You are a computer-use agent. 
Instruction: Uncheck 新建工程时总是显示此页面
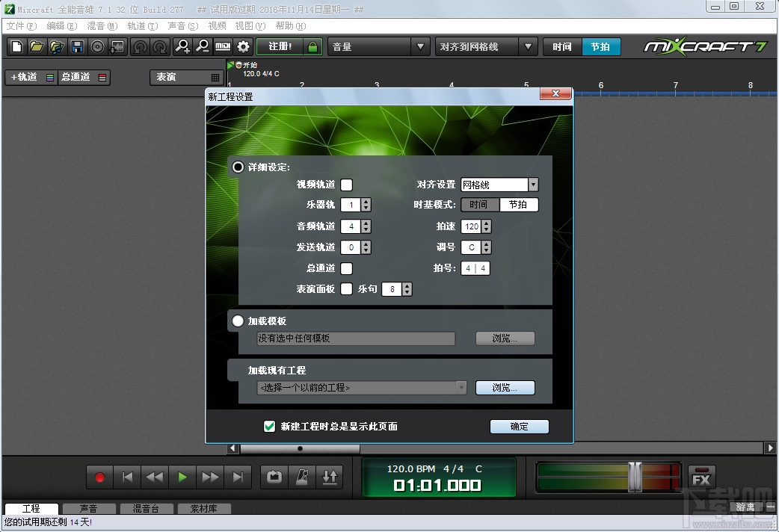(269, 427)
